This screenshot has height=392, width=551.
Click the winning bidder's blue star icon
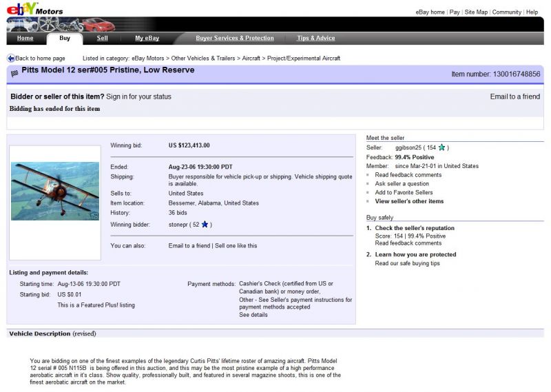click(x=205, y=225)
